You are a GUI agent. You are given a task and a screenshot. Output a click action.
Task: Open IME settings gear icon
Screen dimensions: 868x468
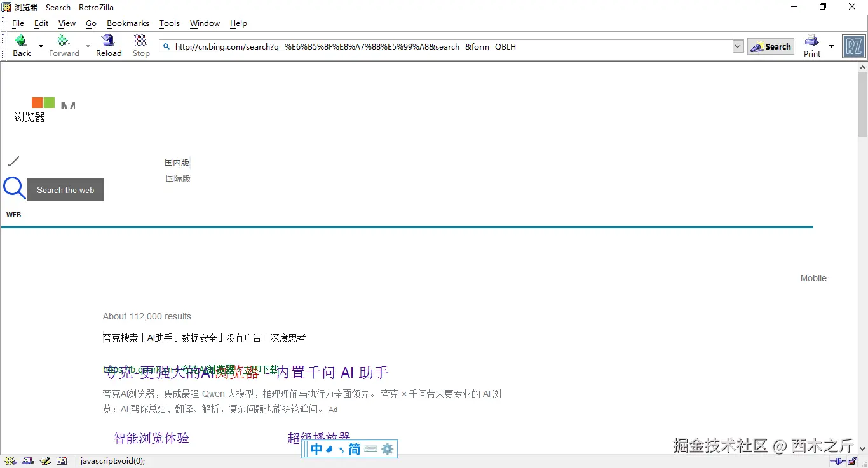coord(388,450)
